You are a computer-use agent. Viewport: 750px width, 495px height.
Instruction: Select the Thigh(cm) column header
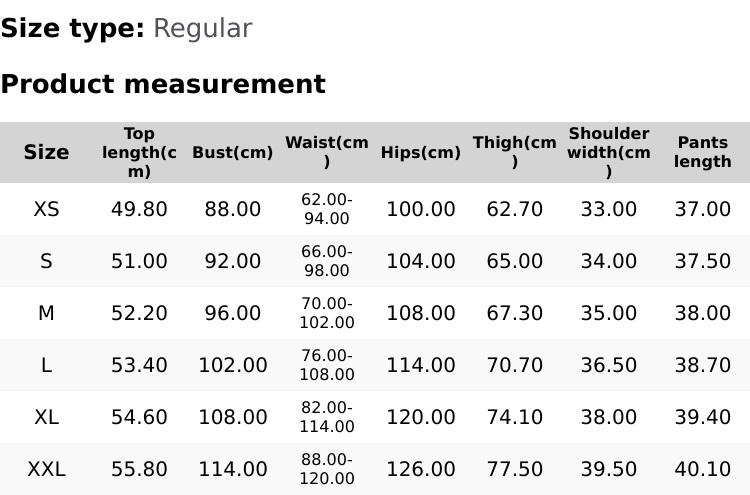pos(515,152)
